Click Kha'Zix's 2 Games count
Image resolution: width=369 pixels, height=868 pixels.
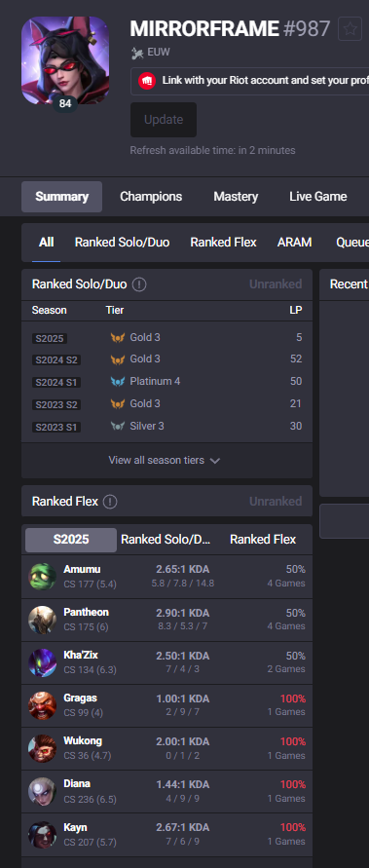(286, 669)
